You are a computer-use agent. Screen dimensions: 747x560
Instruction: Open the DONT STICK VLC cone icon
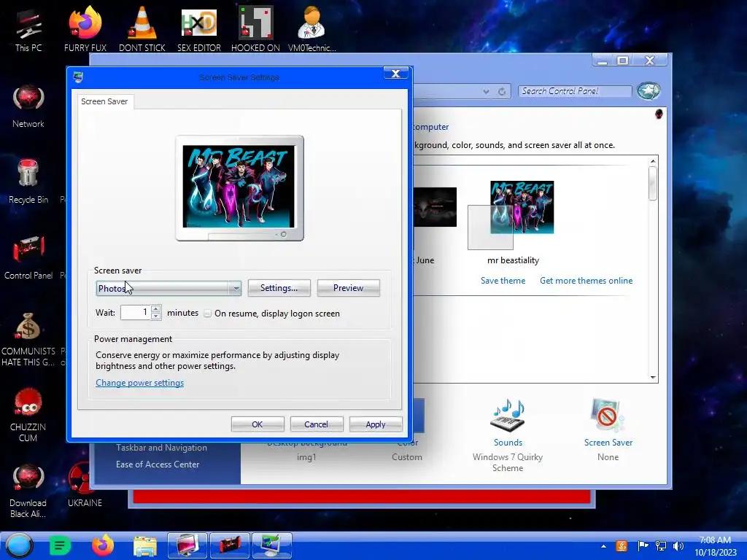click(142, 29)
